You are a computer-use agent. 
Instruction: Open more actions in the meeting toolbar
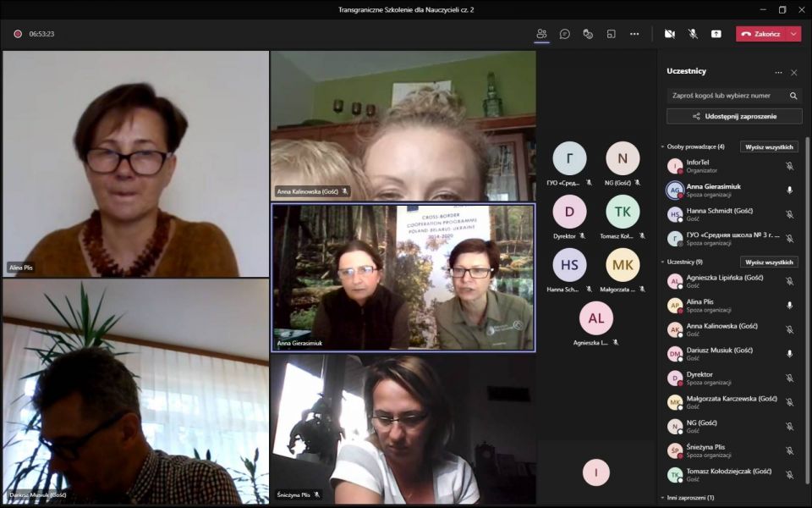click(634, 34)
